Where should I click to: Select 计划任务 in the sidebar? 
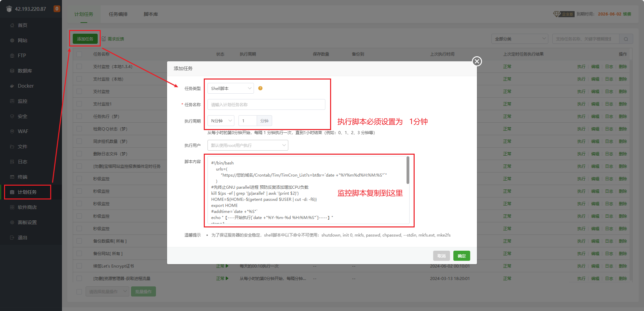[27, 192]
